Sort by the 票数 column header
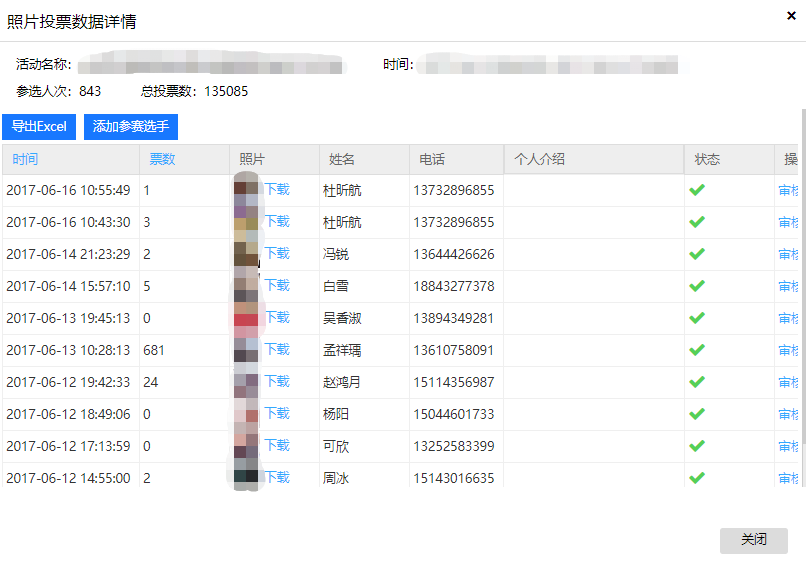This screenshot has width=806, height=571. pyautogui.click(x=162, y=159)
